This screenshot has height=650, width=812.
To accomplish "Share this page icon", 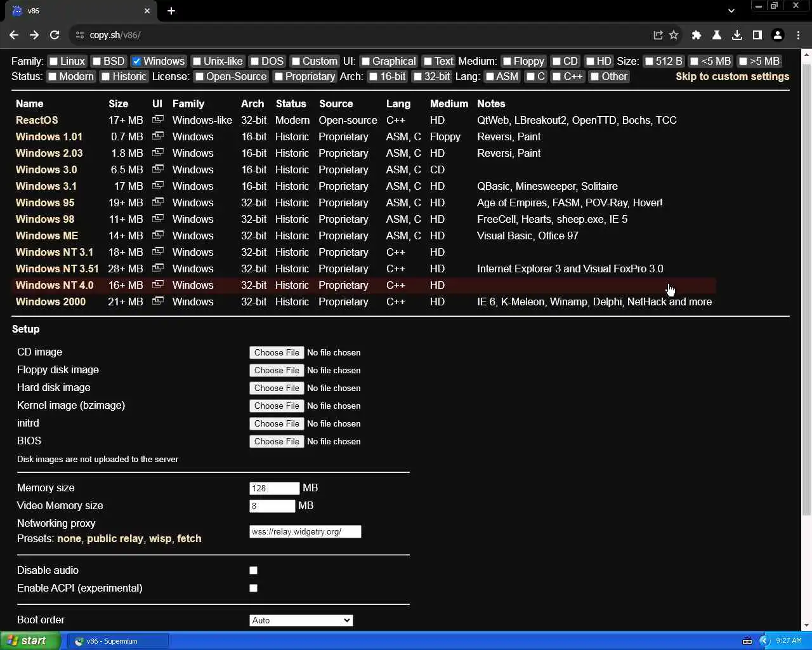I will (658, 35).
